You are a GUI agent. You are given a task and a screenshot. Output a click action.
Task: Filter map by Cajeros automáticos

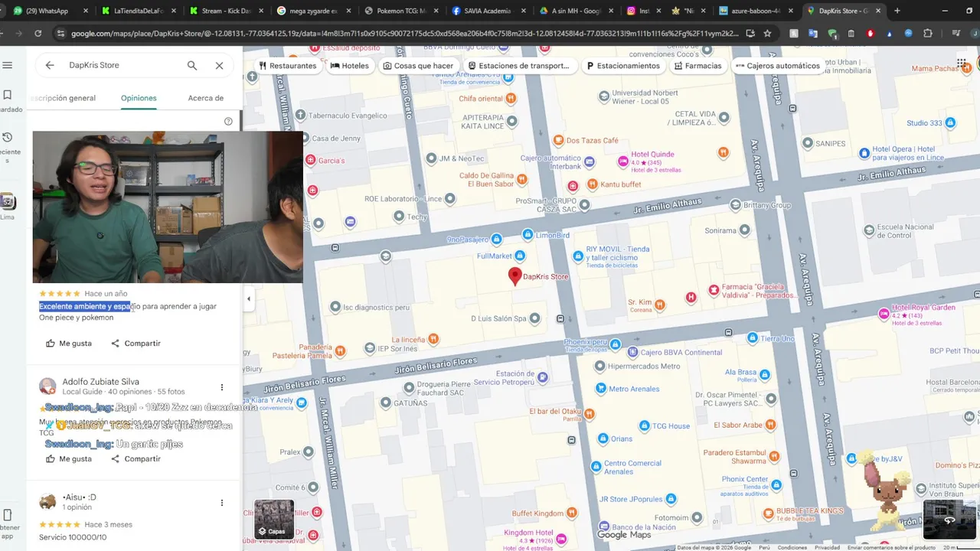777,66
